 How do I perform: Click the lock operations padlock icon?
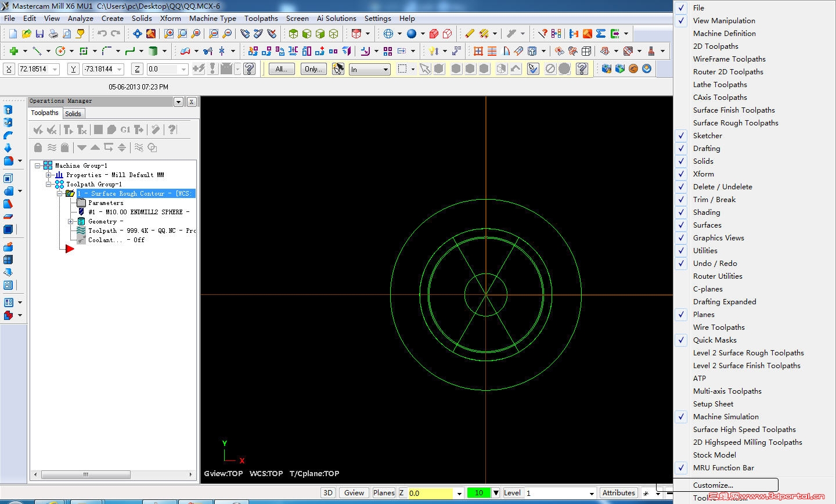(38, 147)
